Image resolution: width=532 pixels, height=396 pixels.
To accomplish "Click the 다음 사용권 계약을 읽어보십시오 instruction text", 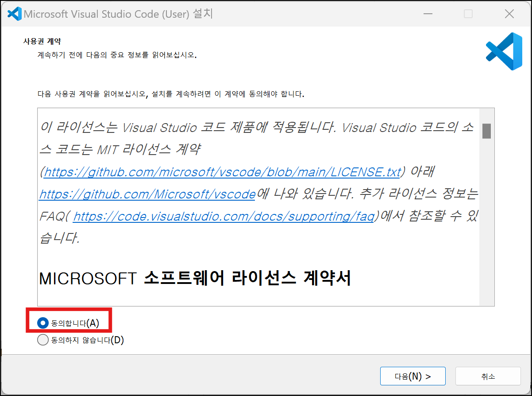I will (x=171, y=94).
